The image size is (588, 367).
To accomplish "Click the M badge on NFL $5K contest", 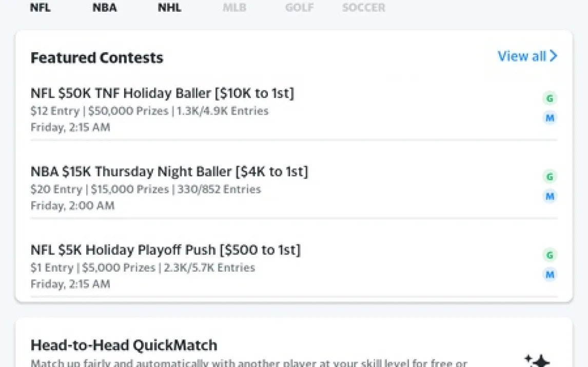I will click(550, 275).
